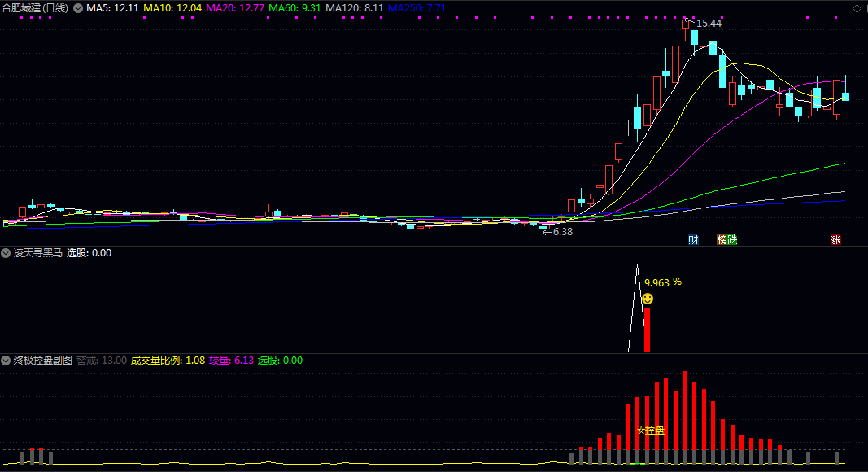This screenshot has height=472, width=868.
Task: Click the green 选股: 0.00 label
Action: [x=280, y=361]
